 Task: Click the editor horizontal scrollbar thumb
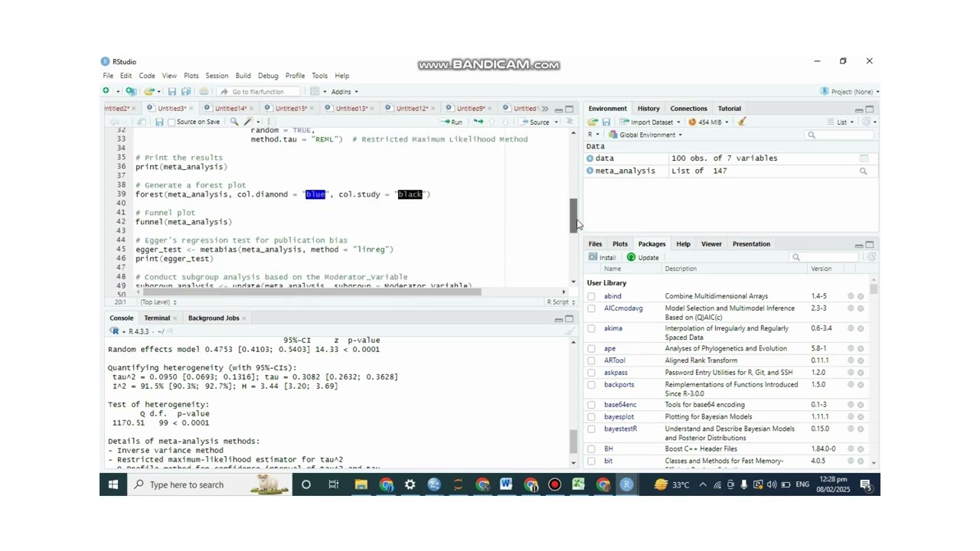tap(312, 292)
